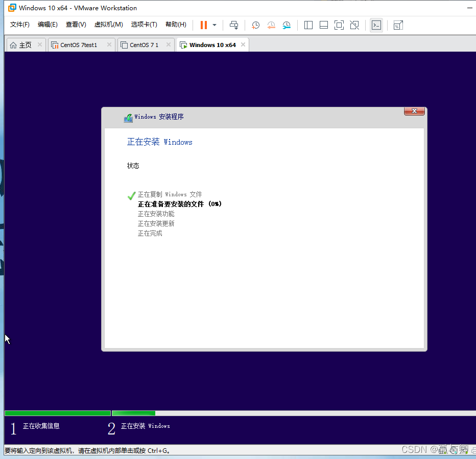
Task: Click the stretch guest display icon
Action: pyautogui.click(x=398, y=25)
